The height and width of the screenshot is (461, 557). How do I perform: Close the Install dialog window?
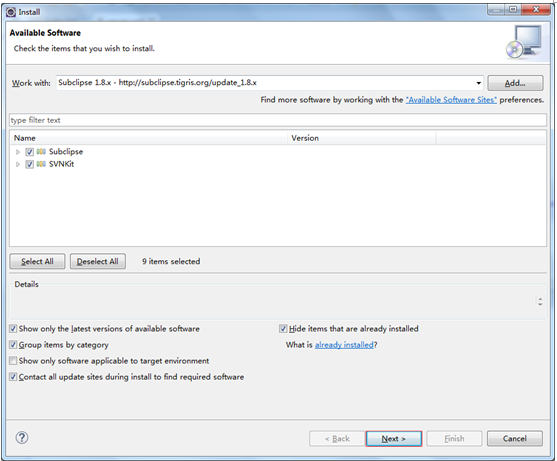coord(536,10)
